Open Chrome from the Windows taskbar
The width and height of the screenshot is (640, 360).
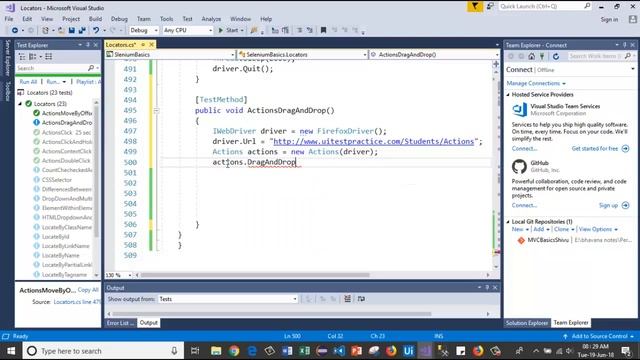pos(234,351)
